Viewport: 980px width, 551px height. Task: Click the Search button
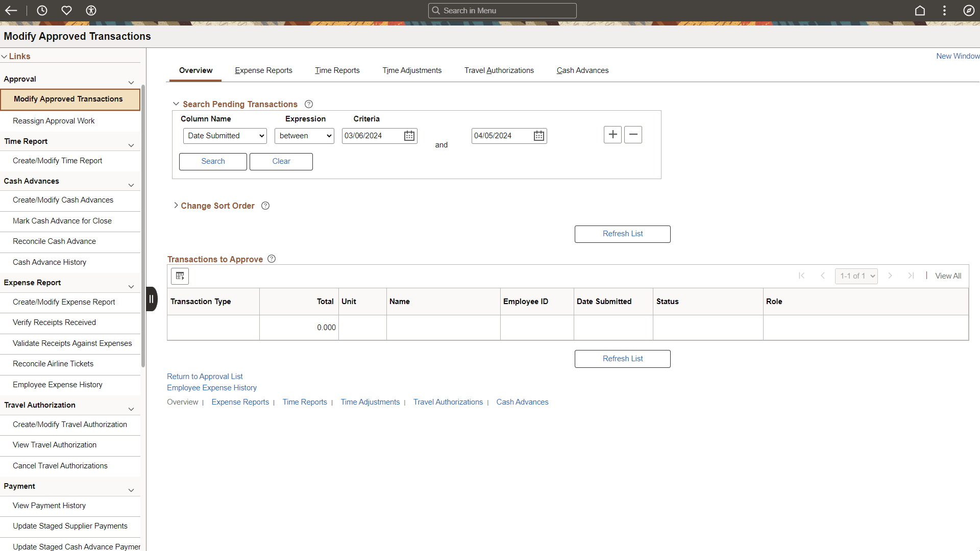point(212,161)
